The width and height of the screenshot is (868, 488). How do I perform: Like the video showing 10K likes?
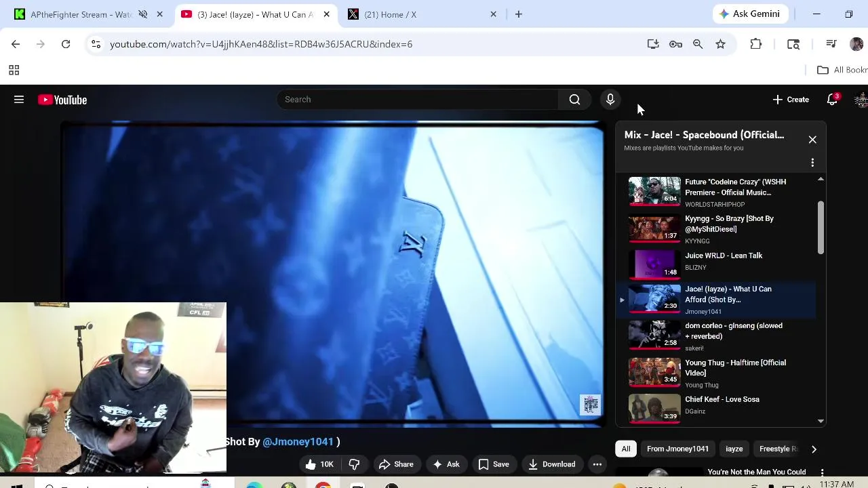click(x=319, y=464)
